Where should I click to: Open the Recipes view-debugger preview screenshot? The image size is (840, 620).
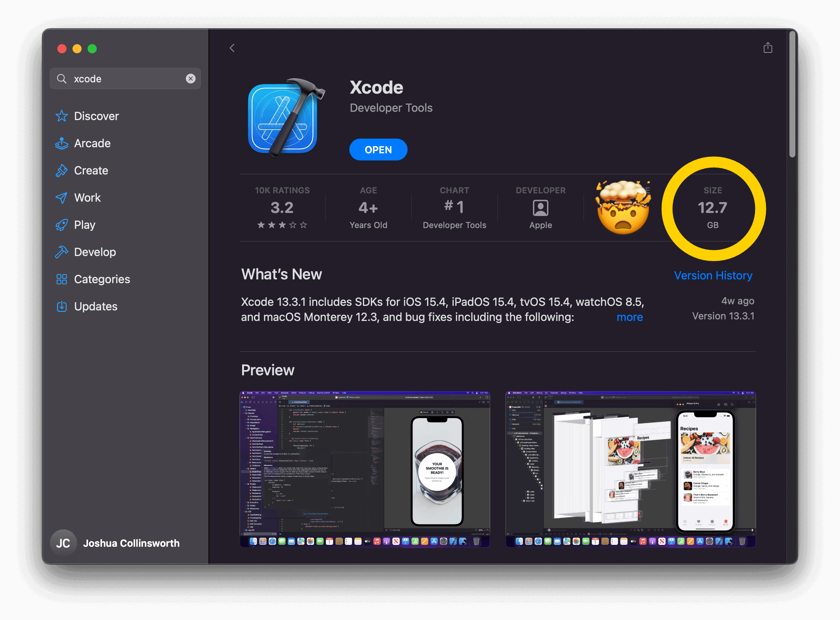click(630, 469)
